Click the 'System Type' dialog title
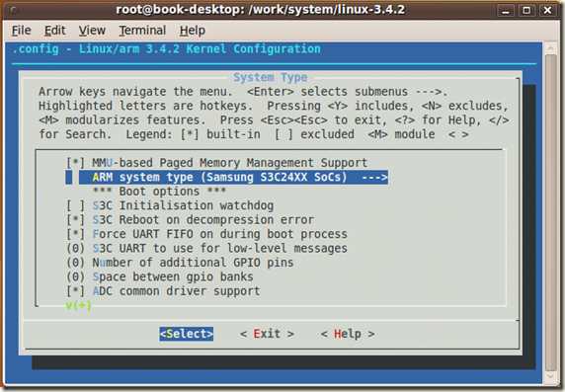This screenshot has height=392, width=565. click(271, 77)
